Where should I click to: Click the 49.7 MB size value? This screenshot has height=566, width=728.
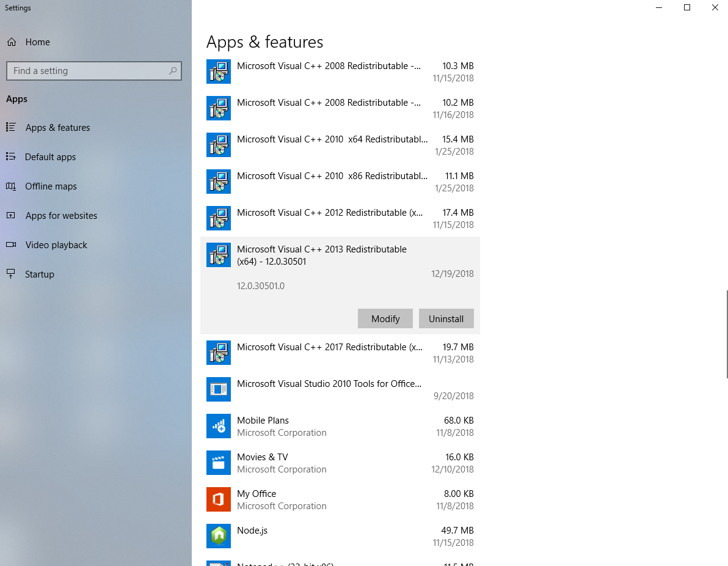click(457, 530)
